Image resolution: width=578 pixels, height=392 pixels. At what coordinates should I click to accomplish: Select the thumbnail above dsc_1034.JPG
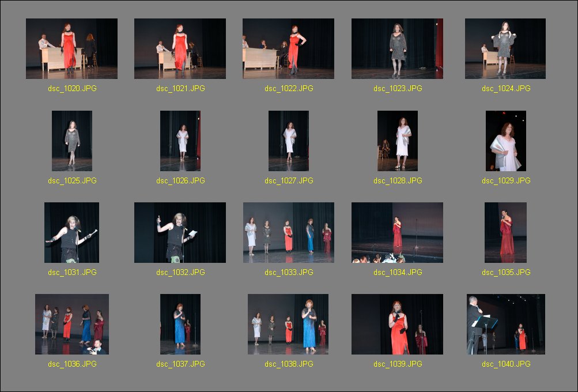(x=398, y=233)
